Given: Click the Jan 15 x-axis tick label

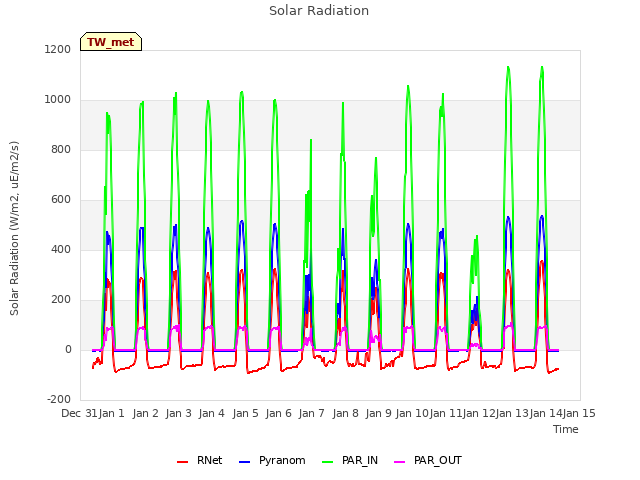Looking at the screenshot, I should (x=579, y=413).
